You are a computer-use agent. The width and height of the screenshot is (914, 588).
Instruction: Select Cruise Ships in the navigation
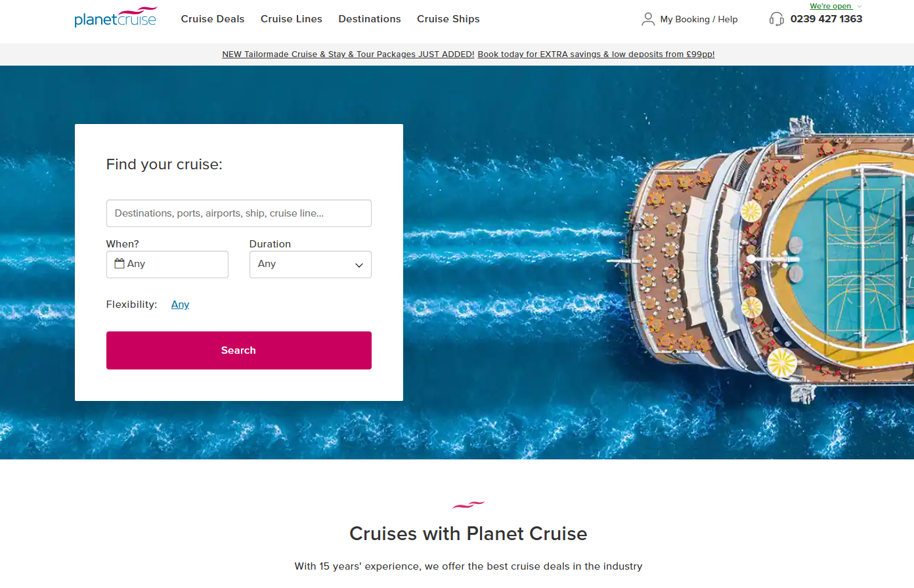click(x=448, y=19)
